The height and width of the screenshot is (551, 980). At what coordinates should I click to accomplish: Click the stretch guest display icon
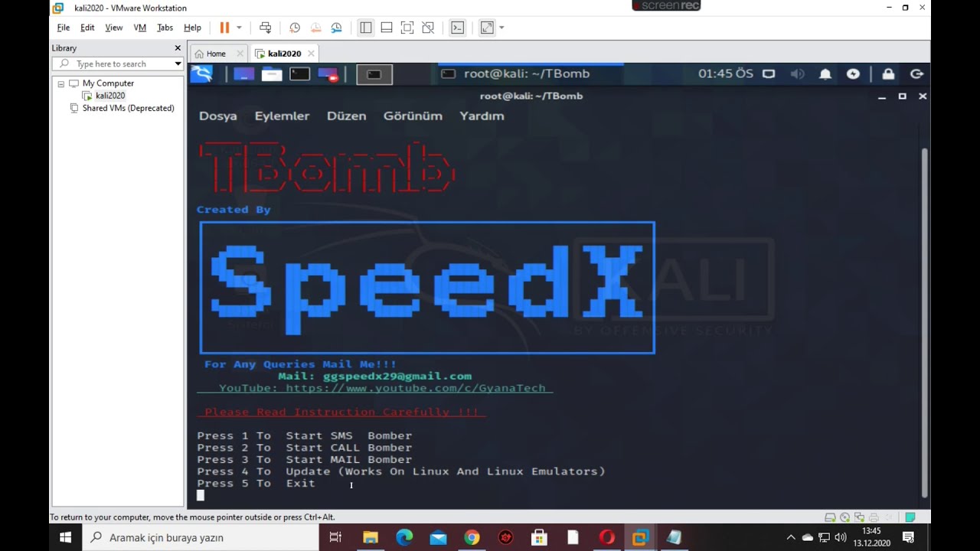487,28
